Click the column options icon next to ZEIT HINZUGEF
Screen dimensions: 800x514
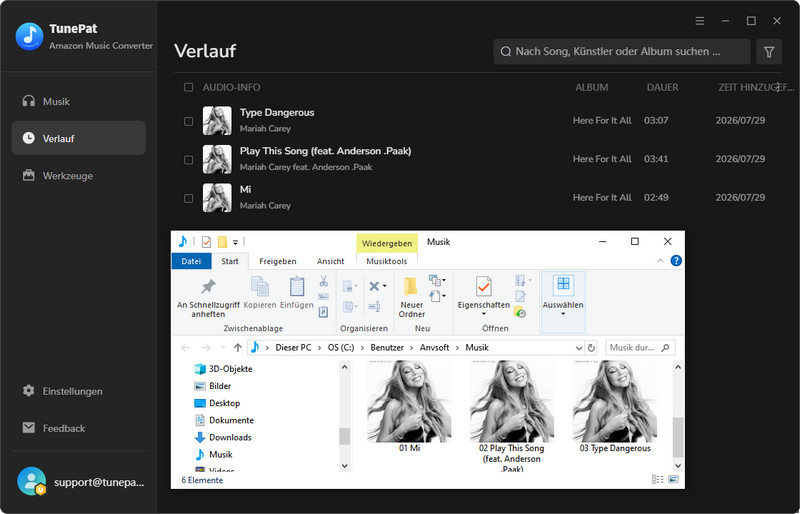pos(778,87)
